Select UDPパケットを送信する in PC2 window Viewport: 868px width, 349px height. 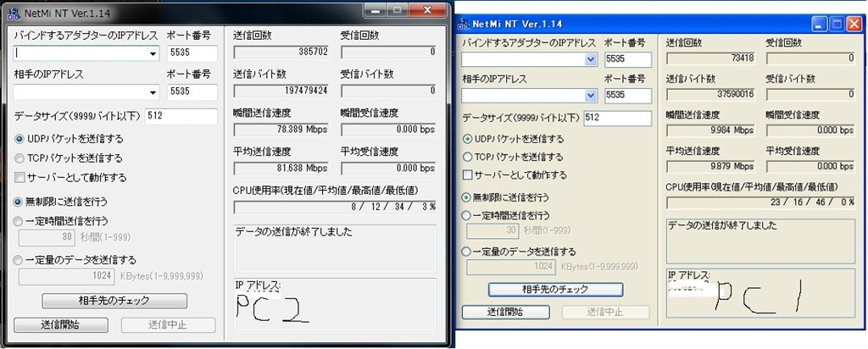click(69, 139)
